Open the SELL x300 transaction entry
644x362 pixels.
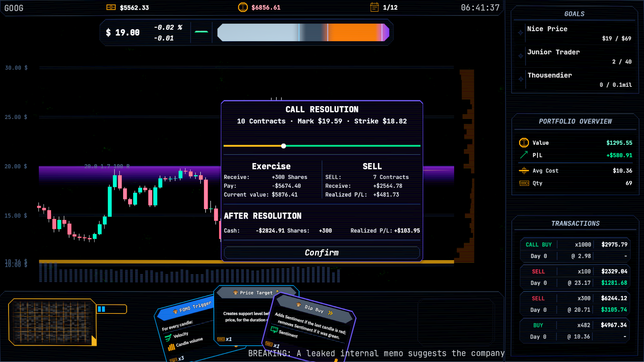coord(575,304)
